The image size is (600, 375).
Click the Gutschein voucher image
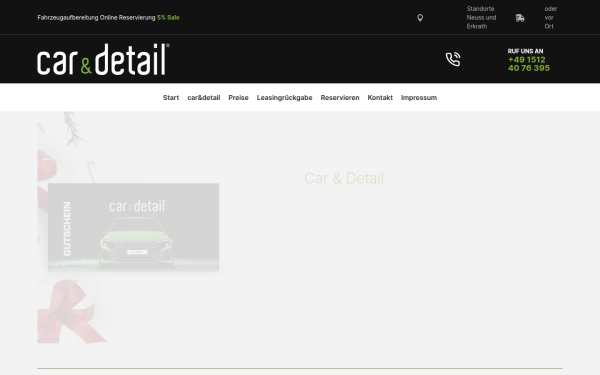(133, 228)
